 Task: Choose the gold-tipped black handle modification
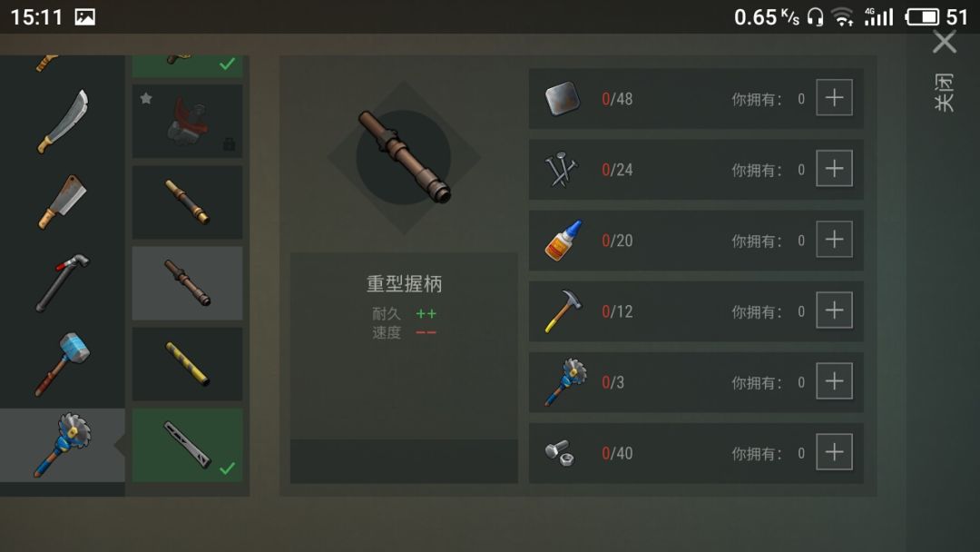(188, 202)
